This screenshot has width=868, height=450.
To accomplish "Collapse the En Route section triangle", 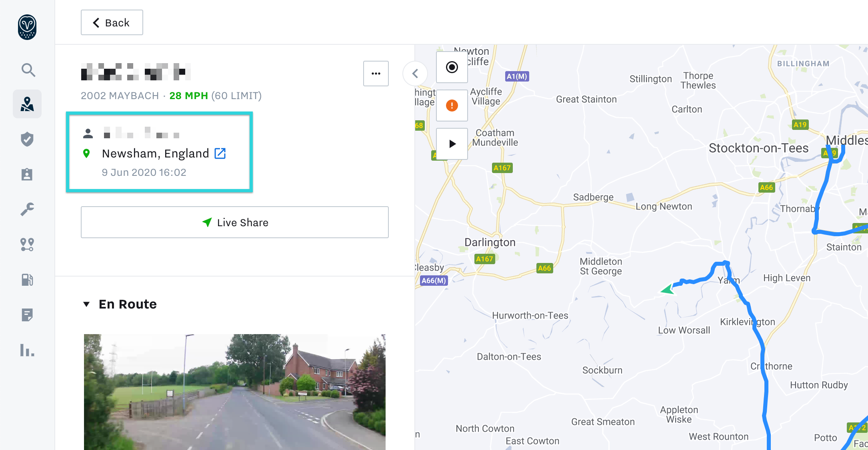I will (86, 304).
